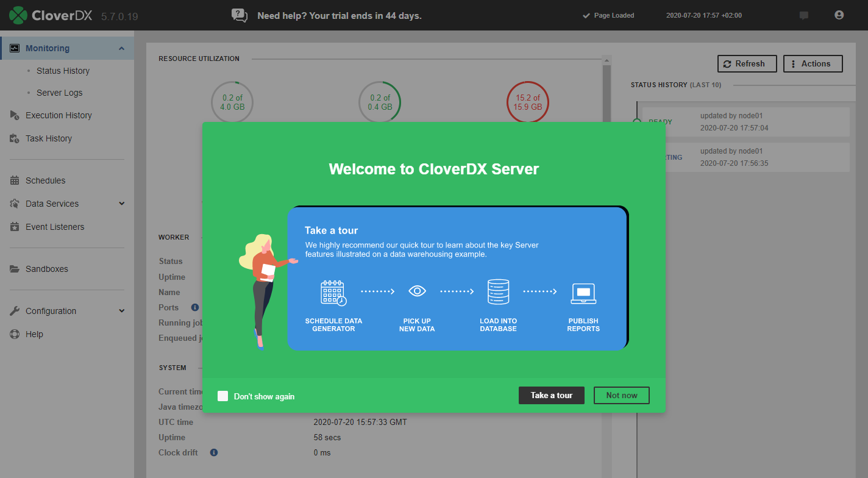Click the Schedules calendar icon
The width and height of the screenshot is (868, 478).
[15, 180]
